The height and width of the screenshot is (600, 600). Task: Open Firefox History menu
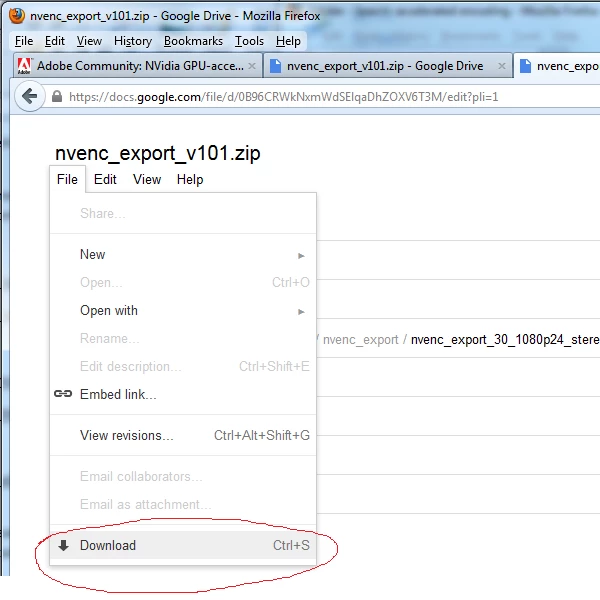point(133,41)
